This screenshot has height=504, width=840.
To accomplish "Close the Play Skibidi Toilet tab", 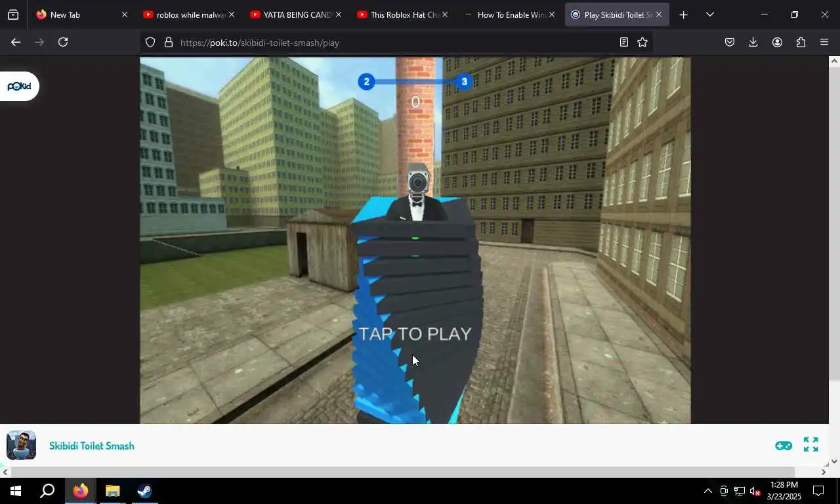I will point(658,14).
